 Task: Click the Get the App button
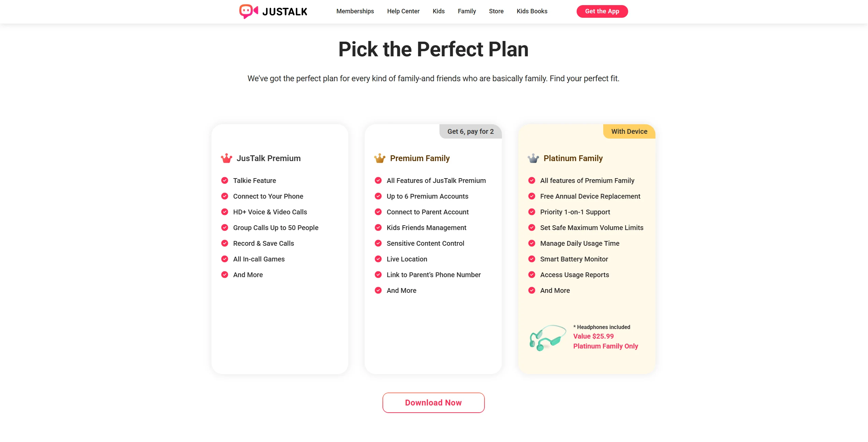(602, 11)
